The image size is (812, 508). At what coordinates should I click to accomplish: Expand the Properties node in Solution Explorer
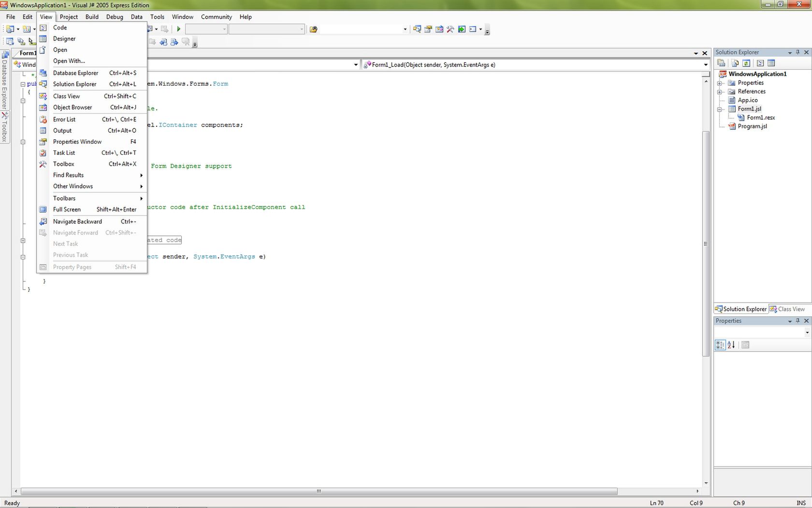click(x=720, y=83)
